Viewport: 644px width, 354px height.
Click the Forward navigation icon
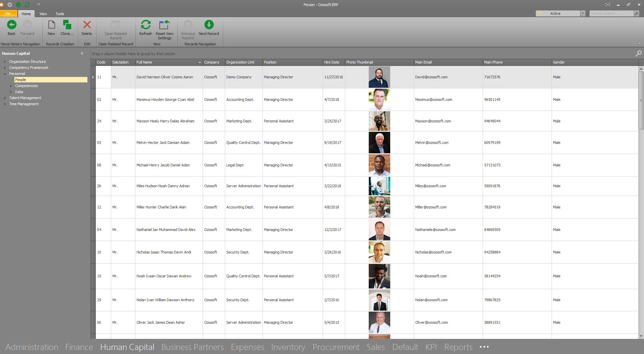27,25
